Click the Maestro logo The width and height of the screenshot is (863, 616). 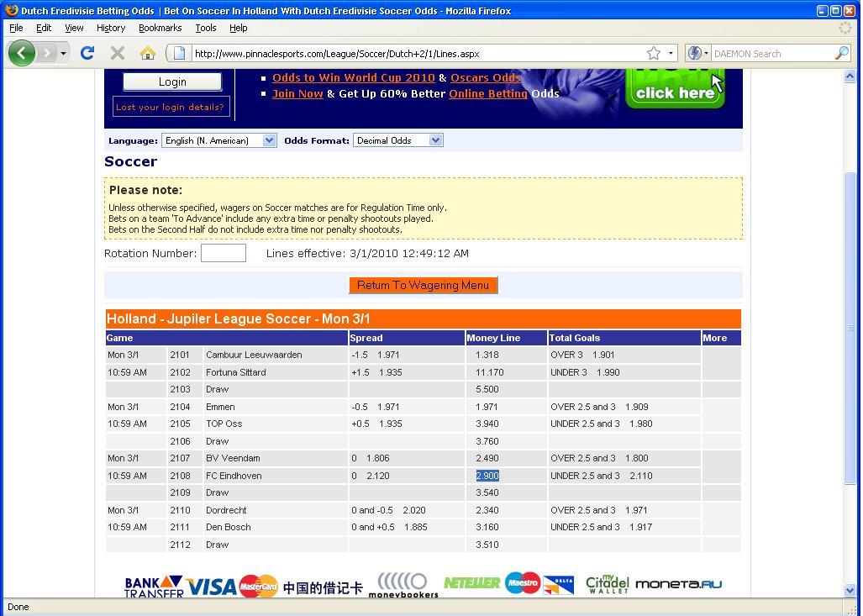[523, 582]
